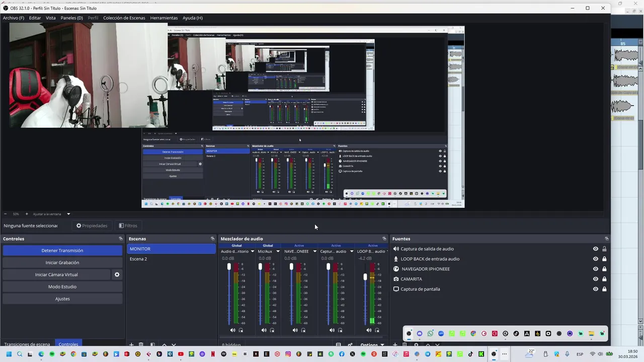
Task: Open Audio de escritorio channel dropdown
Action: point(253,251)
